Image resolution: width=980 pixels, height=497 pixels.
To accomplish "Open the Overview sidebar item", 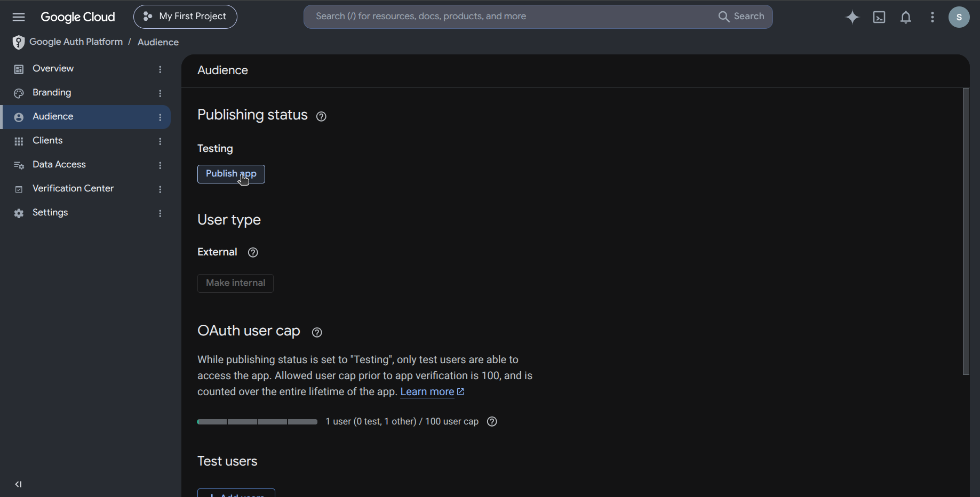I will pyautogui.click(x=85, y=69).
